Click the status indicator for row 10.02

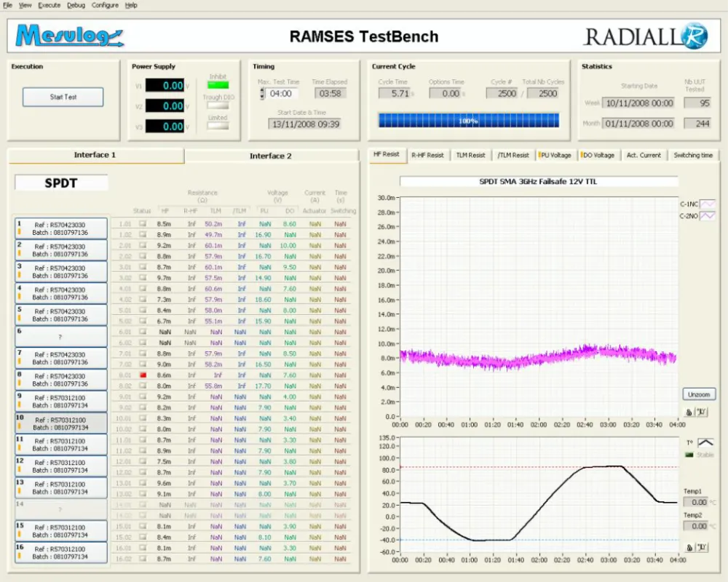coord(143,428)
